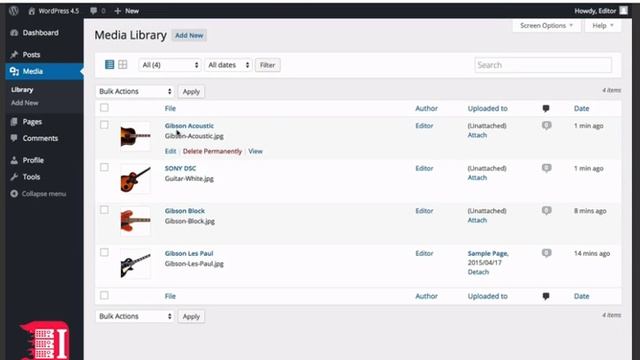Click the user avatar in admin bar

[623, 11]
